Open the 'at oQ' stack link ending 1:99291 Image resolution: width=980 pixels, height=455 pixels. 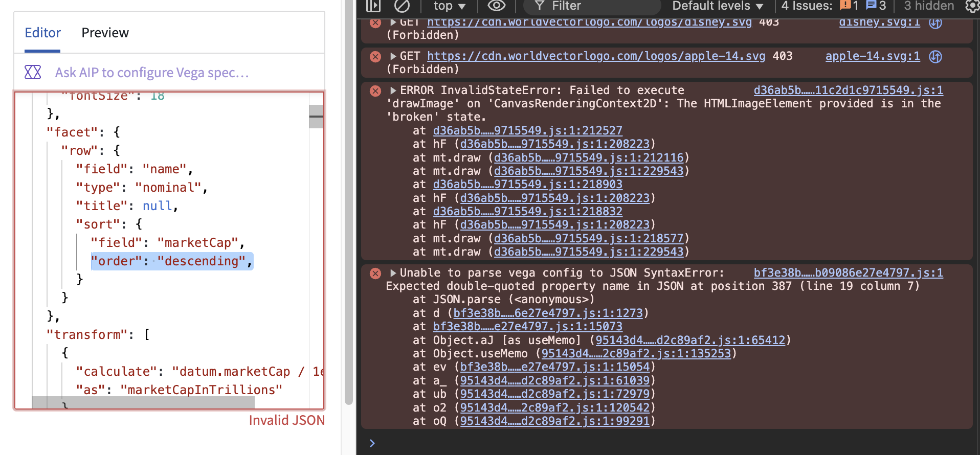coord(555,421)
